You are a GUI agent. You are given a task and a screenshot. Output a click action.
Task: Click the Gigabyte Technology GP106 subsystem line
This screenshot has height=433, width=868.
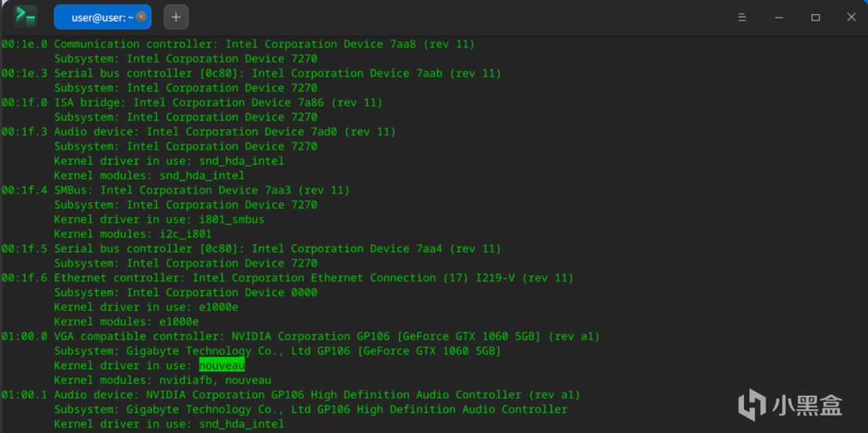tap(277, 351)
